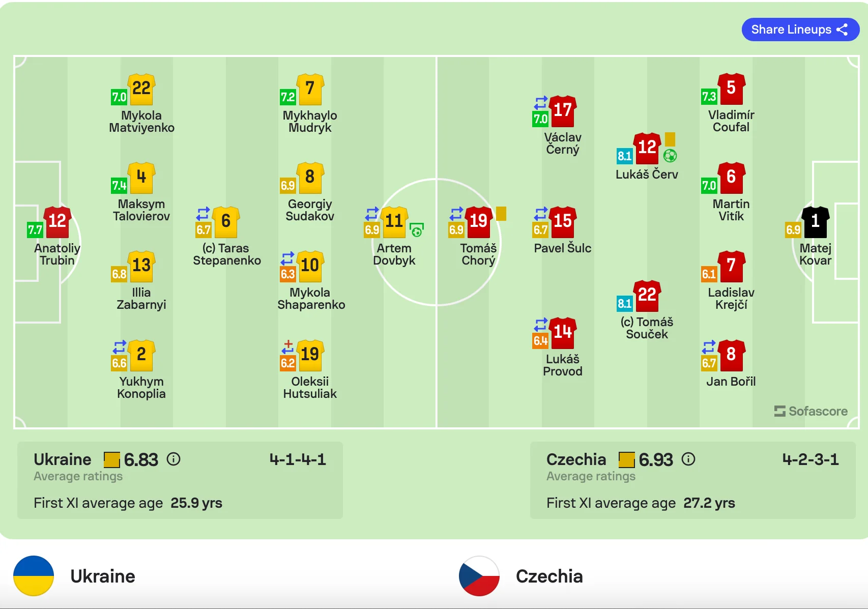This screenshot has width=868, height=609.
Task: Select goalkeeper Matej Kovar's black jersey
Action: pyautogui.click(x=815, y=222)
